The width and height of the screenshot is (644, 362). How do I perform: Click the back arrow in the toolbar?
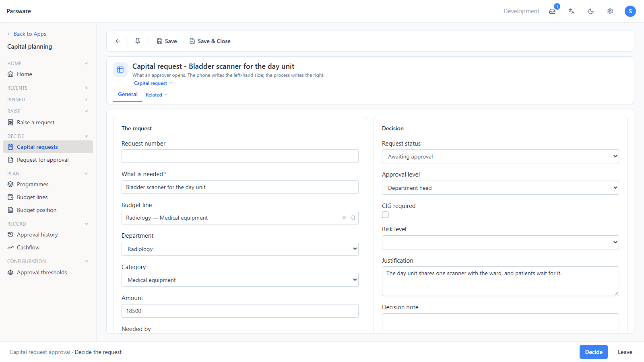pyautogui.click(x=118, y=41)
